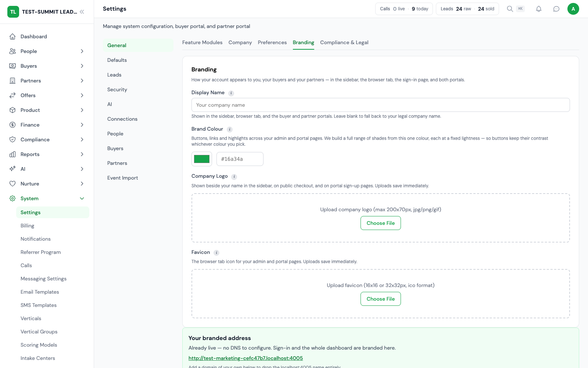Click the Offers arrows icon

point(12,95)
